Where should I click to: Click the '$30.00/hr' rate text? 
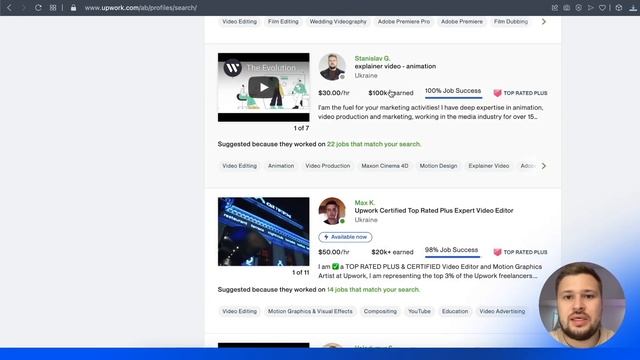334,93
